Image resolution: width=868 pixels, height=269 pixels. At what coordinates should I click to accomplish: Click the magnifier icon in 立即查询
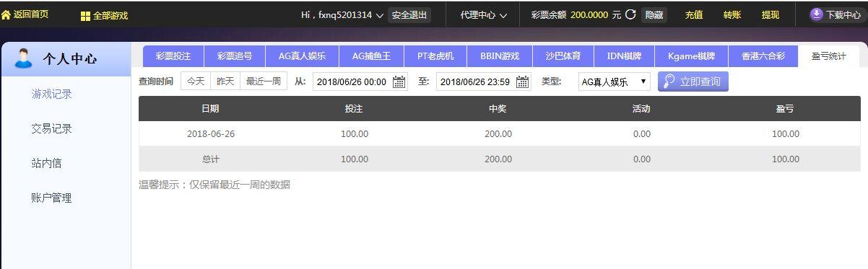669,81
